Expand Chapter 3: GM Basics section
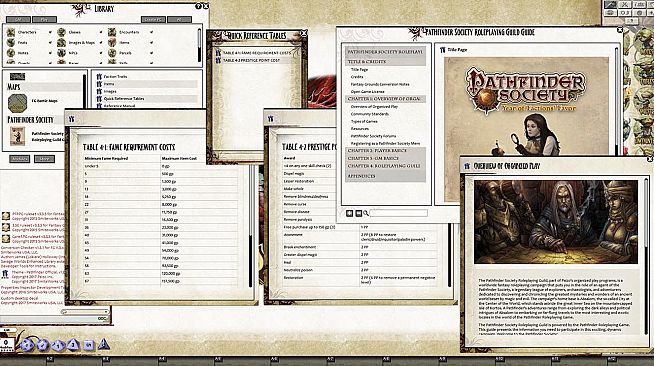The image size is (654, 366). [385, 158]
